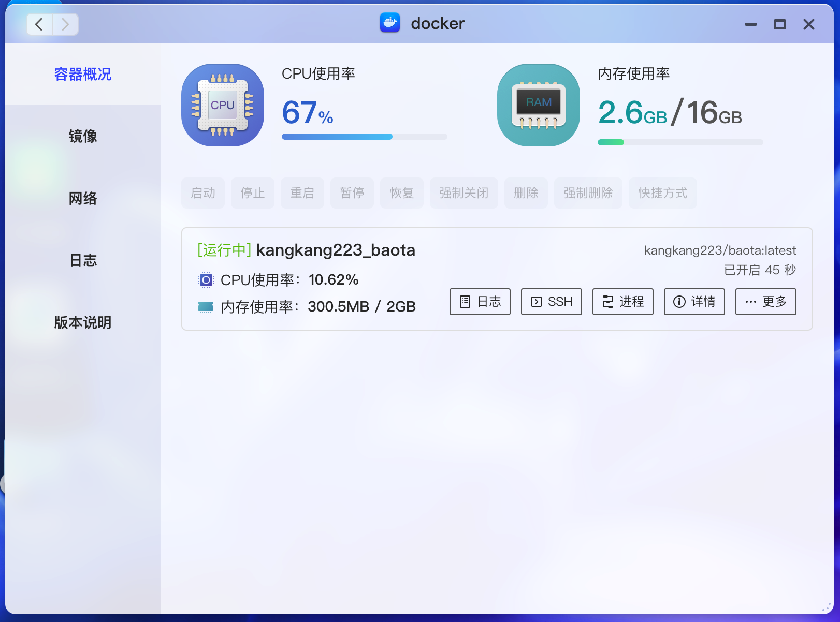Click the 67% CPU usage value
840x622 pixels.
(x=308, y=112)
